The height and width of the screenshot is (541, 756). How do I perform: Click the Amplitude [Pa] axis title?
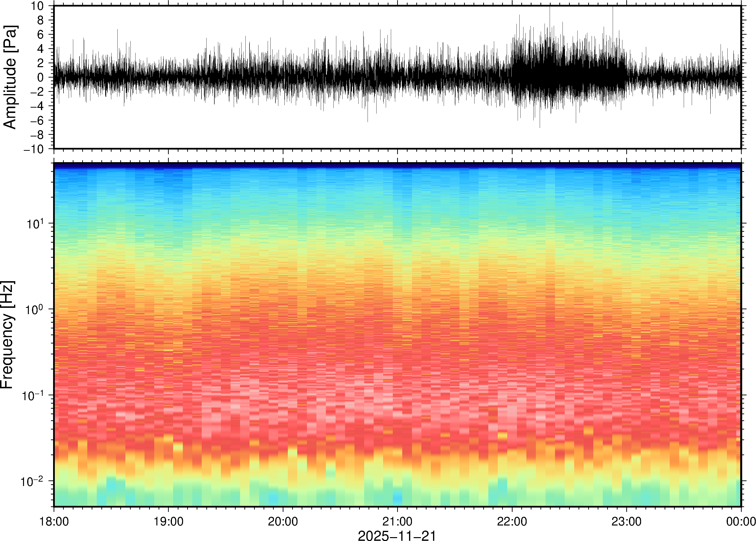tap(10, 77)
